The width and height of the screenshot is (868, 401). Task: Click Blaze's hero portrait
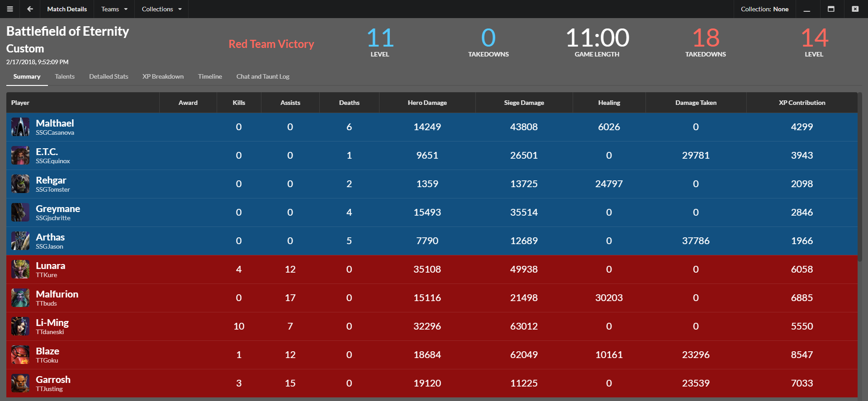(20, 355)
